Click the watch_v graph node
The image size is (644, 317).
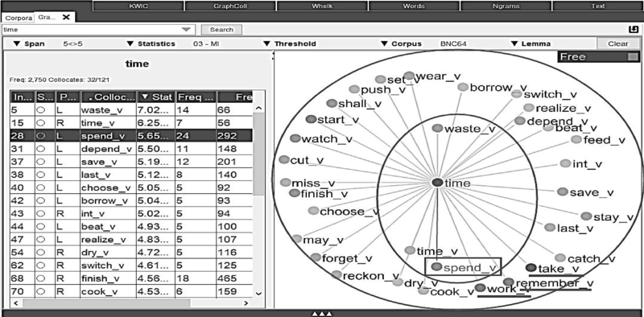[295, 139]
